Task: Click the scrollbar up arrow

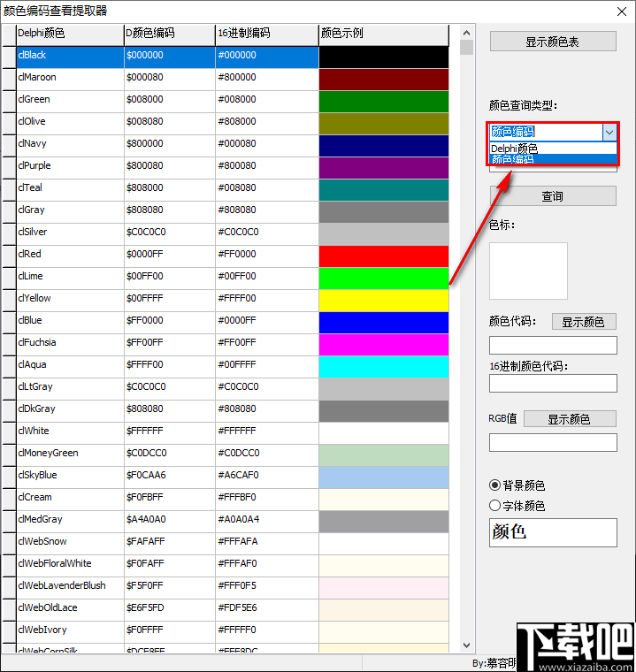Action: coord(466,33)
